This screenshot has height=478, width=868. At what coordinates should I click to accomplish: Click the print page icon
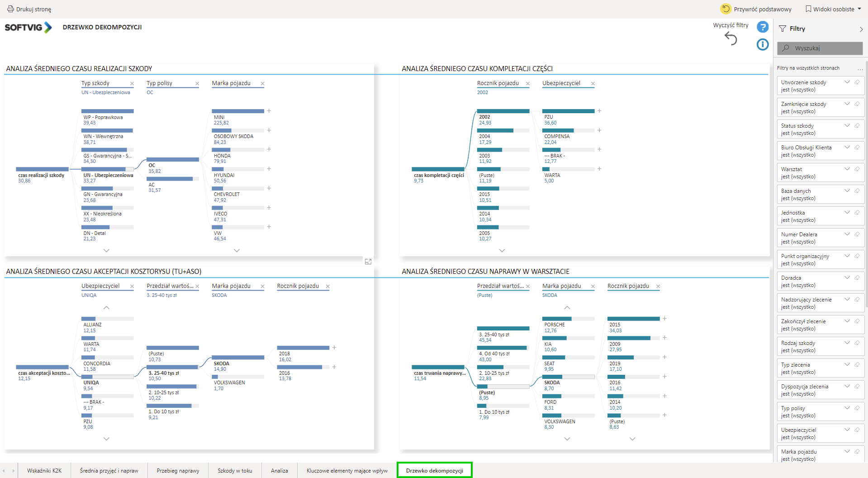10,9
